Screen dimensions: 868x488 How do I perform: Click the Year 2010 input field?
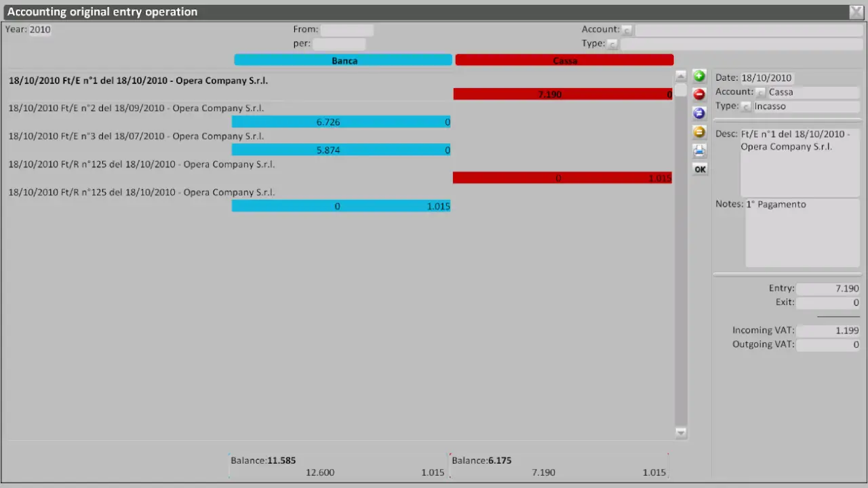[x=40, y=29]
